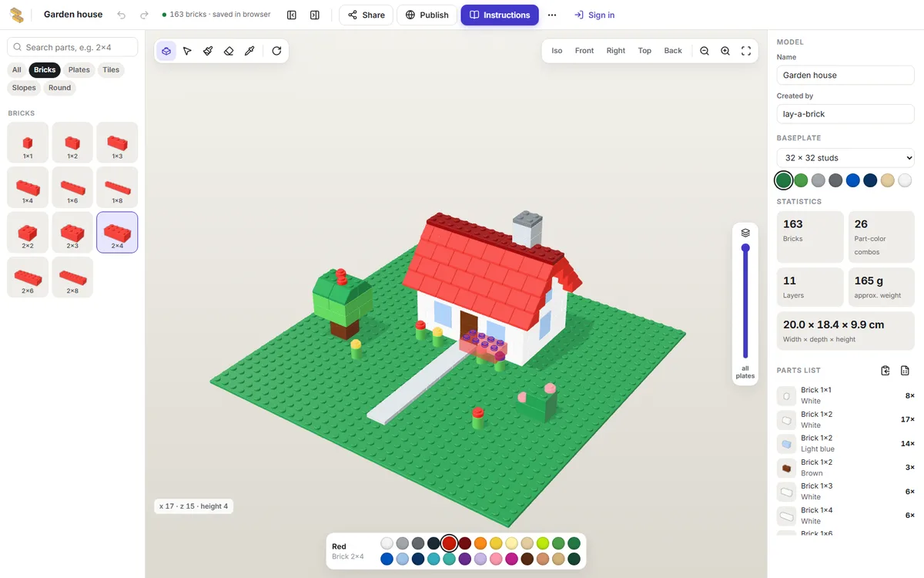The width and height of the screenshot is (924, 578).
Task: Set baseplate color to tan
Action: pyautogui.click(x=888, y=180)
